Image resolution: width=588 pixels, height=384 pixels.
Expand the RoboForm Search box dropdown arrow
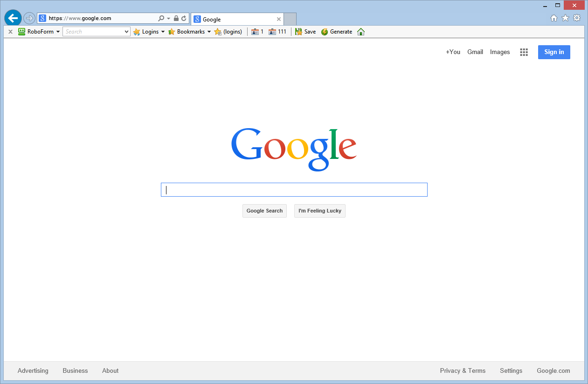pos(126,32)
